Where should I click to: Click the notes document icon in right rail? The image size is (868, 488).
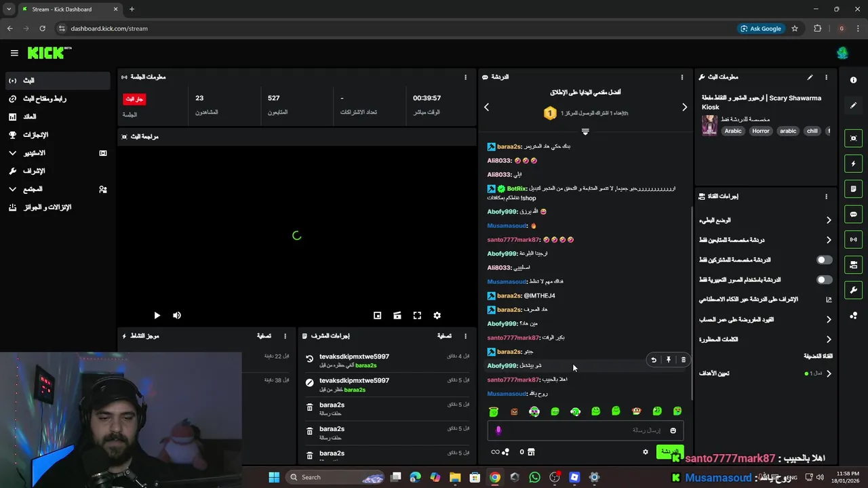point(853,188)
